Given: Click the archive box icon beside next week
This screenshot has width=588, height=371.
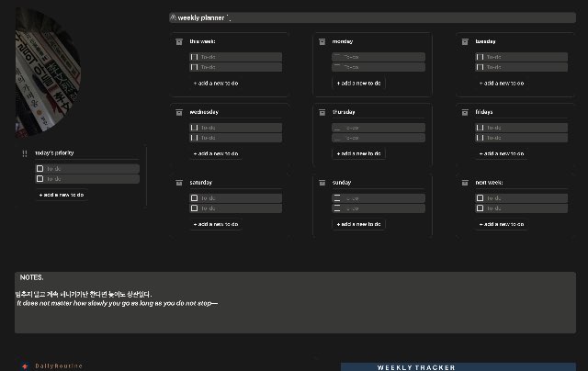Looking at the screenshot, I should coord(465,183).
